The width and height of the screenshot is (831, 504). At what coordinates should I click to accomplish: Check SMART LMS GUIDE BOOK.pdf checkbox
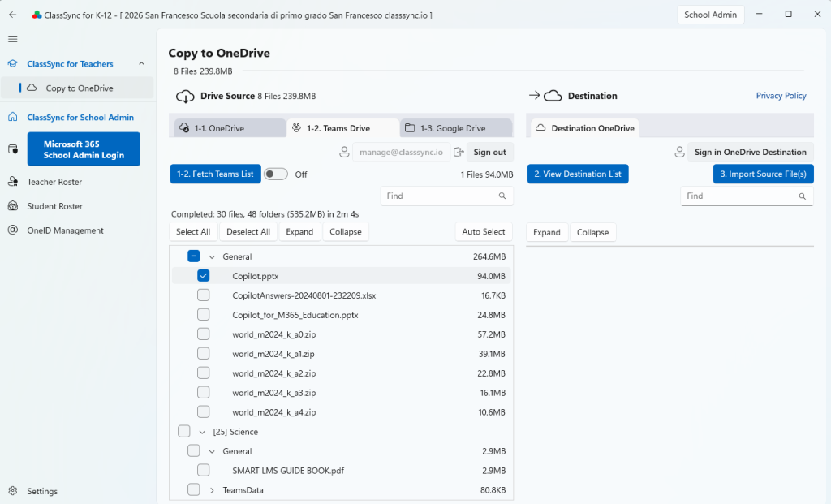tap(204, 470)
